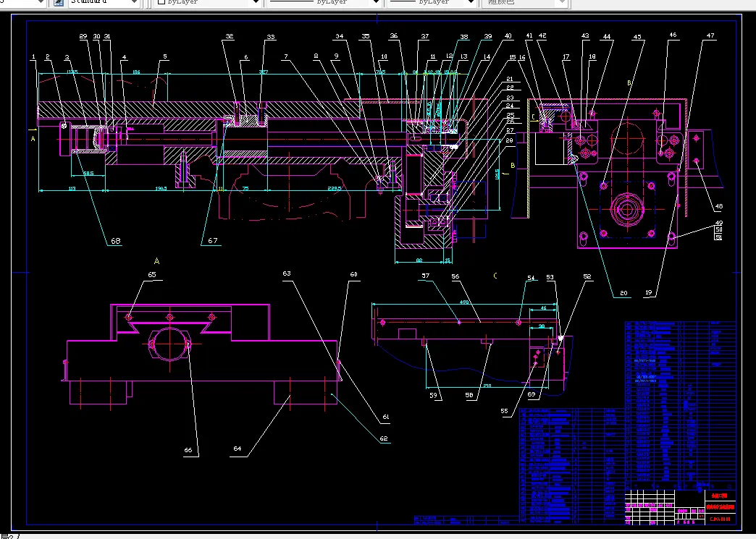Select part balloon label 56
This screenshot has height=539, width=756.
click(x=455, y=276)
